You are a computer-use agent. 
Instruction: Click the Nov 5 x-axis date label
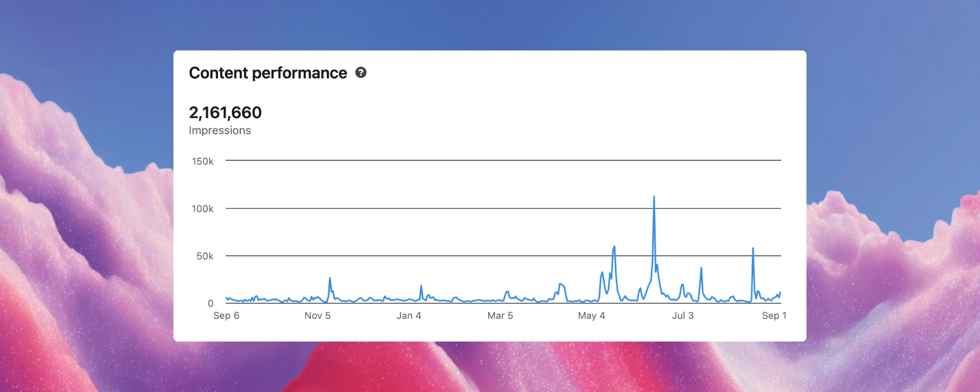(x=318, y=316)
